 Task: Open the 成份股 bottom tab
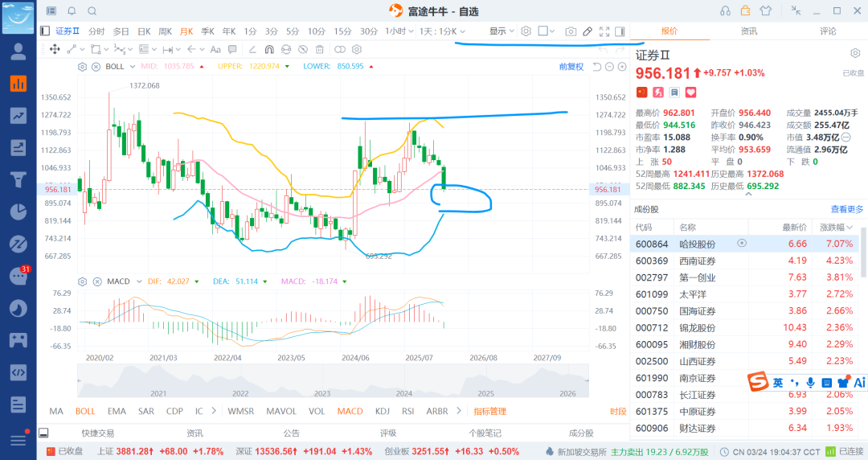click(x=581, y=433)
